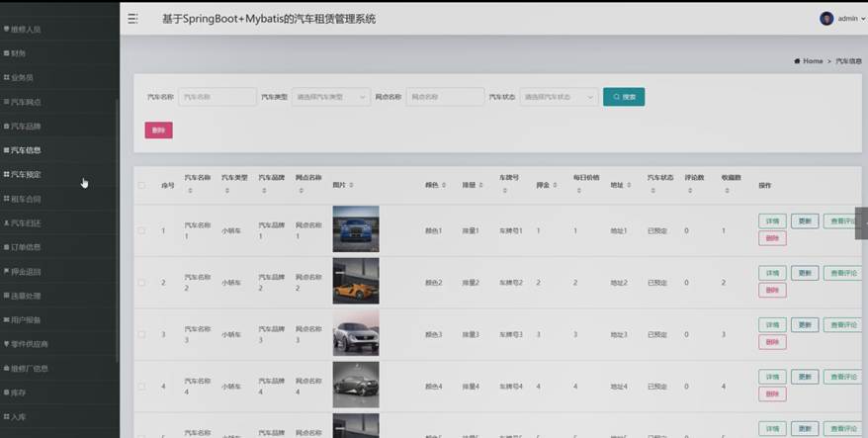Click the icon beside 用户报备
Viewport: 868px width, 438px height.
(x=6, y=320)
